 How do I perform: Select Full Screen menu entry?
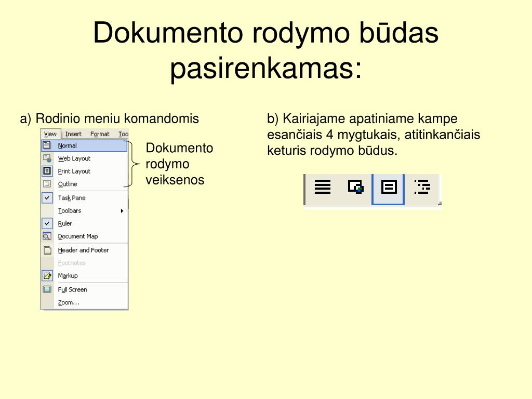coord(84,289)
